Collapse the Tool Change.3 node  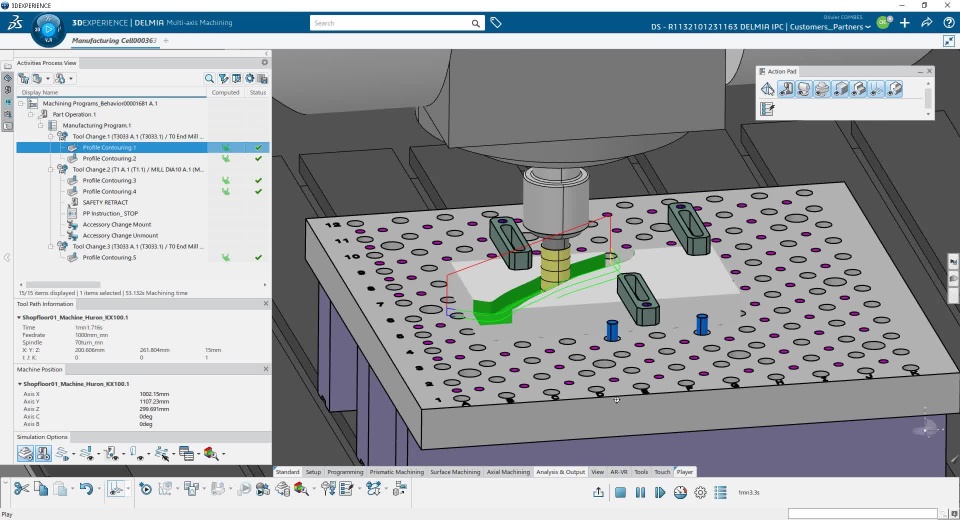pyautogui.click(x=51, y=246)
